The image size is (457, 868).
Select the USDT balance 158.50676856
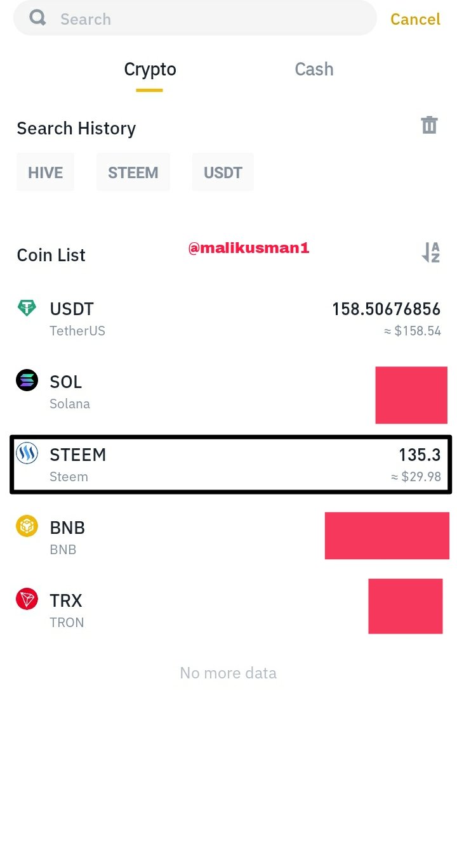386,309
